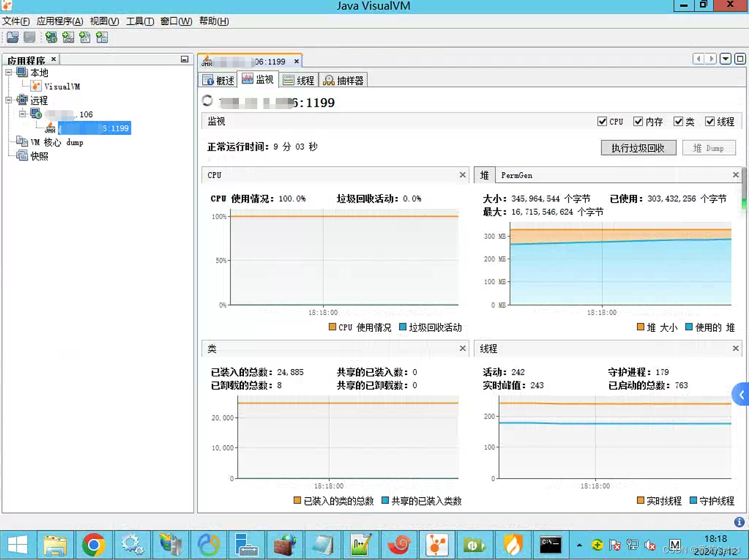Close the heap memory chart panel

[736, 175]
